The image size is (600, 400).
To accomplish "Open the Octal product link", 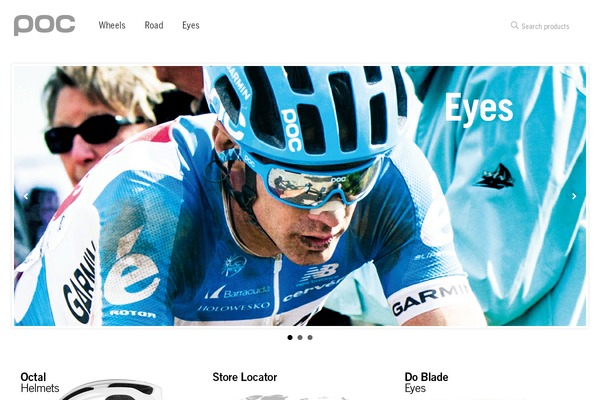I will tap(33, 377).
